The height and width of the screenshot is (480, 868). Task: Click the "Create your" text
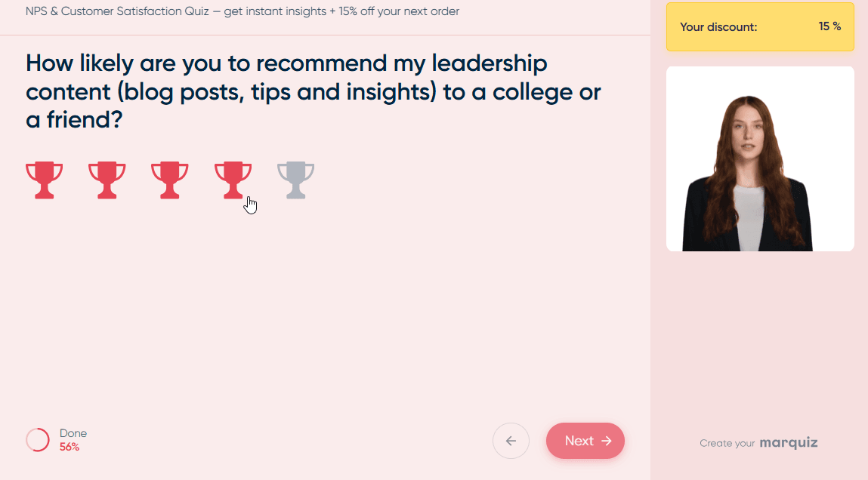click(x=727, y=443)
